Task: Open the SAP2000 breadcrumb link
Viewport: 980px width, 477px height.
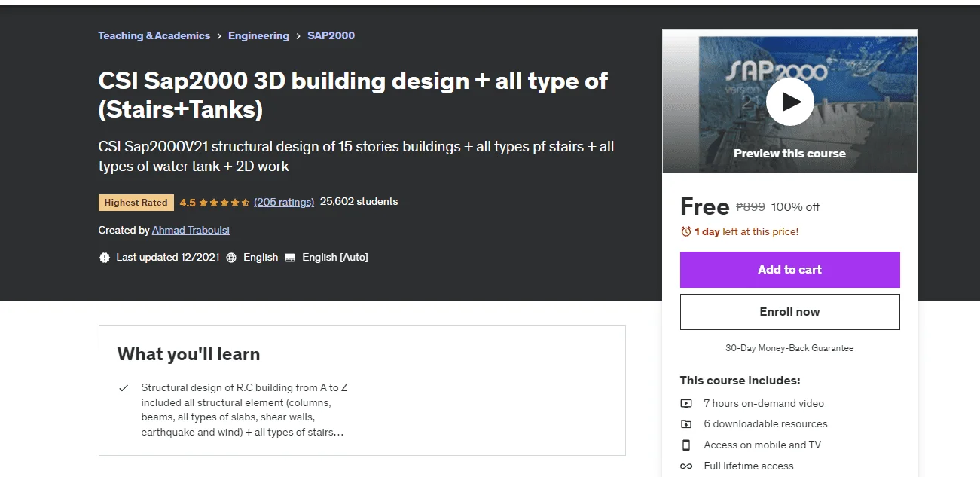Action: point(331,35)
